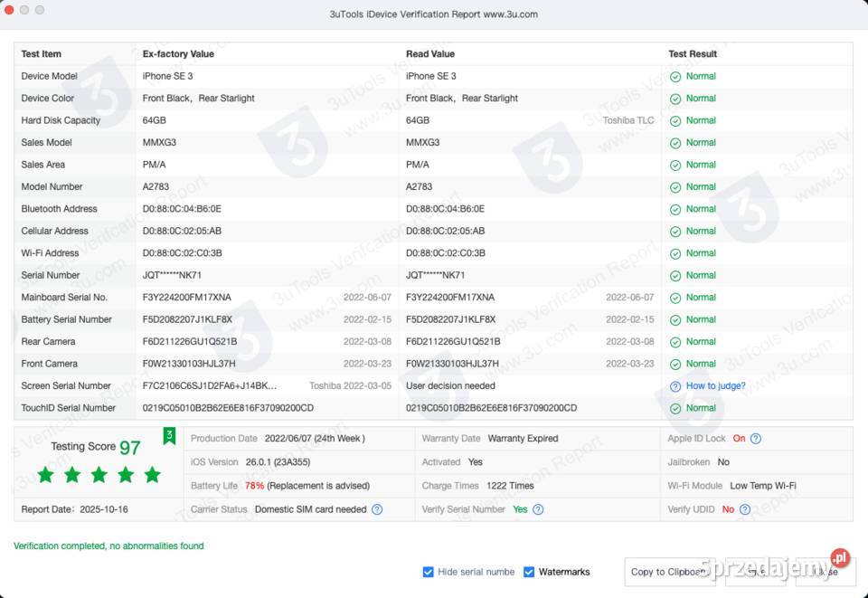Click the Normal checkmark icon for Device Model
This screenshot has width=868, height=598.
coord(675,77)
